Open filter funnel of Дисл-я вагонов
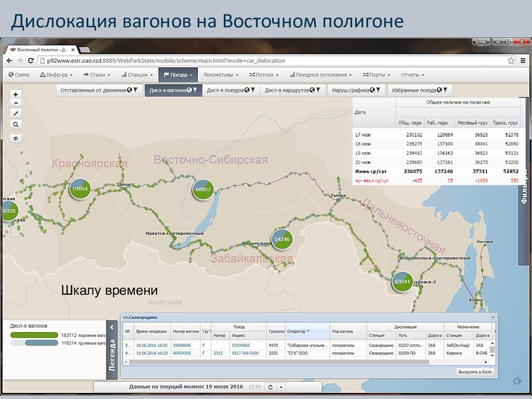Image resolution: width=532 pixels, height=399 pixels. pos(195,90)
